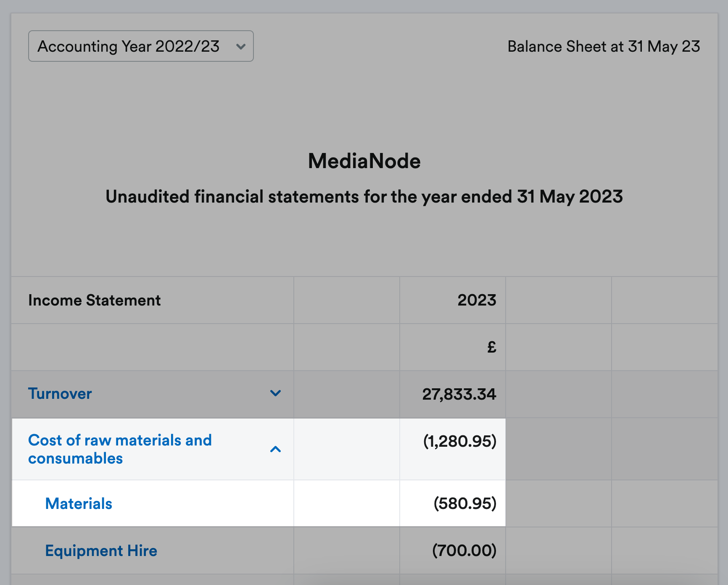728x585 pixels.
Task: Select the Materials amount (580.95)
Action: click(x=465, y=503)
